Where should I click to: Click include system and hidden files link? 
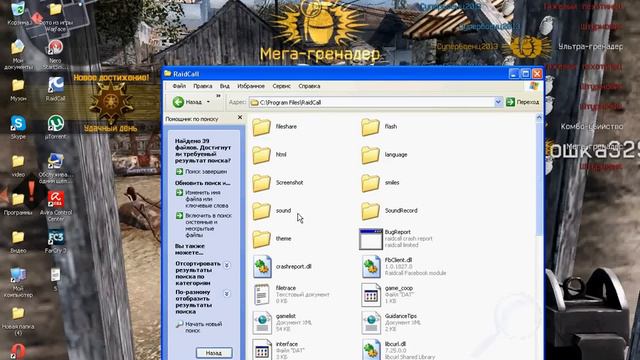[204, 225]
